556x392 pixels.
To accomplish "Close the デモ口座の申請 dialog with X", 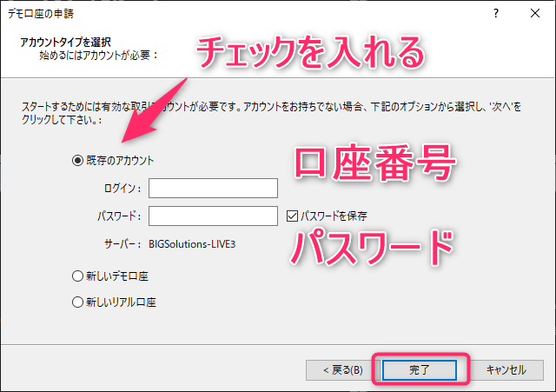I will 535,14.
